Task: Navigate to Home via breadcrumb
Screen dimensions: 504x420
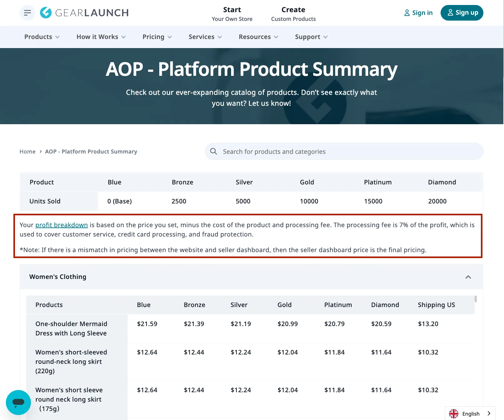Action: point(27,151)
